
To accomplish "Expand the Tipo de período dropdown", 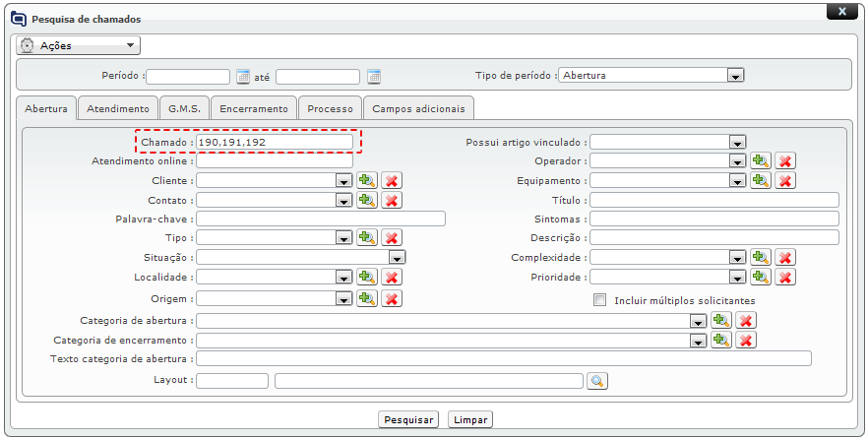I will (735, 76).
